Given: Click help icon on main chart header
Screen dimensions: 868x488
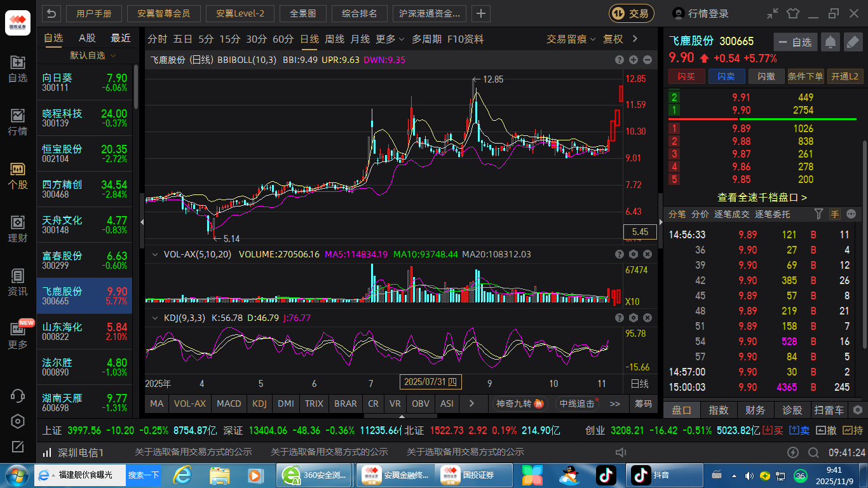Looking at the screenshot, I should tap(620, 60).
